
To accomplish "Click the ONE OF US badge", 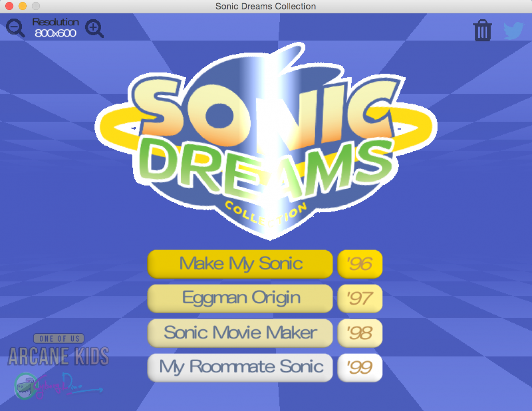I will coord(59,339).
